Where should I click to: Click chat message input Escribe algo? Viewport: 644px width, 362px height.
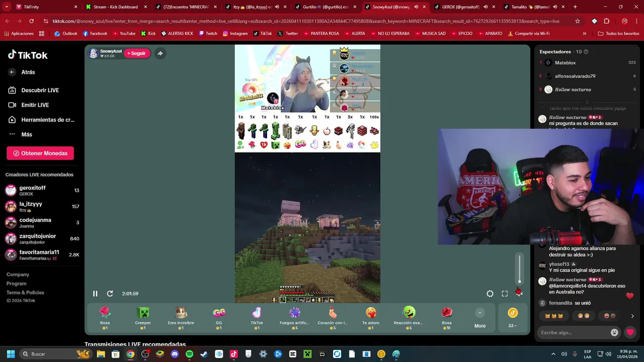tap(574, 332)
